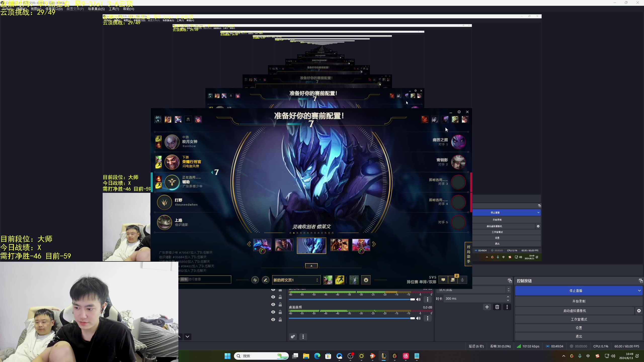Open the 场景集合(S) menu
Screen dimensions: 644x362
click(96, 9)
